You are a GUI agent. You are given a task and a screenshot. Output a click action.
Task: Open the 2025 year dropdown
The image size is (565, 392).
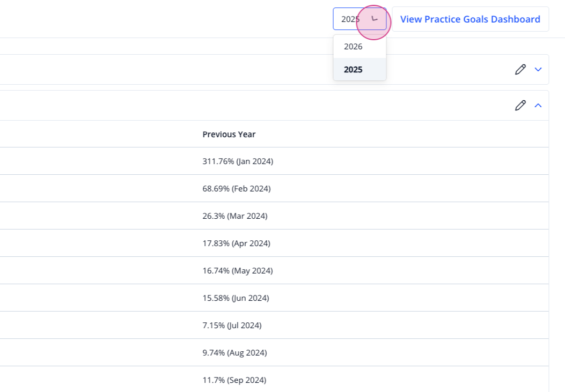pyautogui.click(x=359, y=19)
